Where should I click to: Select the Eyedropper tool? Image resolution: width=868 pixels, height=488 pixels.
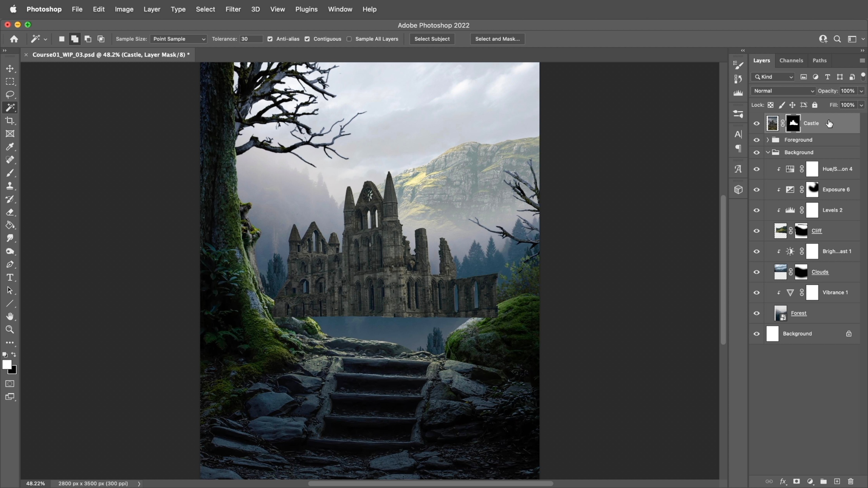tap(10, 147)
